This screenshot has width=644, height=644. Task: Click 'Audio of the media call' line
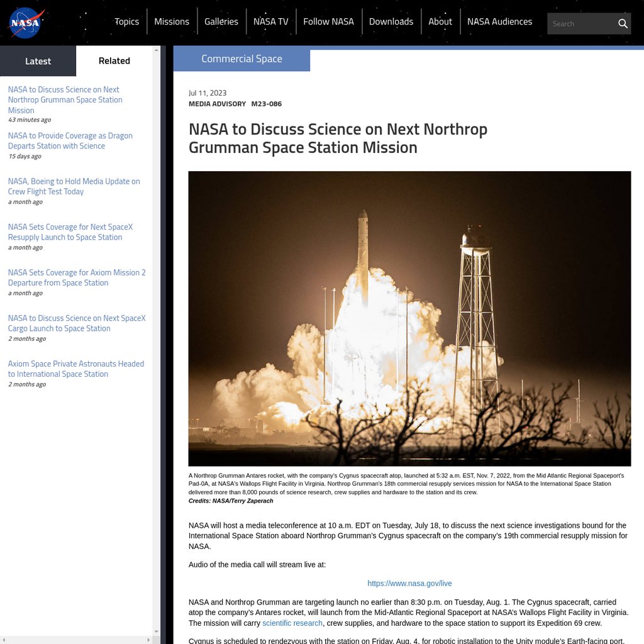(257, 565)
